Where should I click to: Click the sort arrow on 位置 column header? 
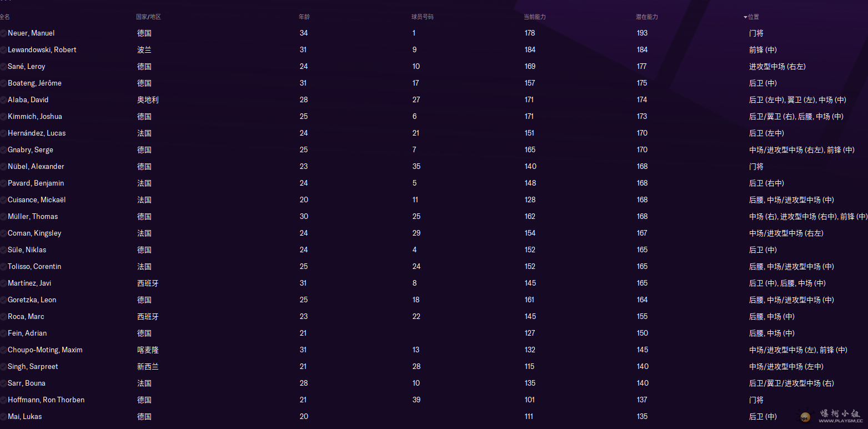pos(745,17)
